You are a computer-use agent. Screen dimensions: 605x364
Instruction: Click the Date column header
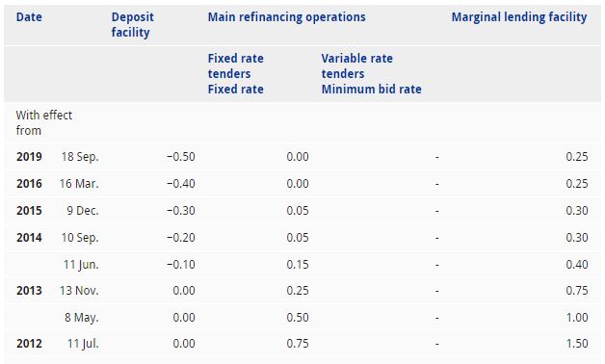click(x=29, y=17)
